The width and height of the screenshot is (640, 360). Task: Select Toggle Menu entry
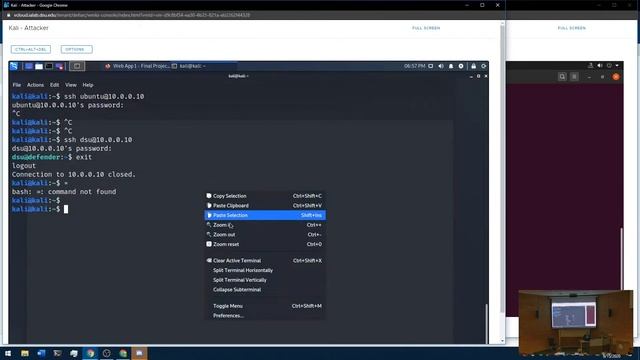tap(265, 306)
